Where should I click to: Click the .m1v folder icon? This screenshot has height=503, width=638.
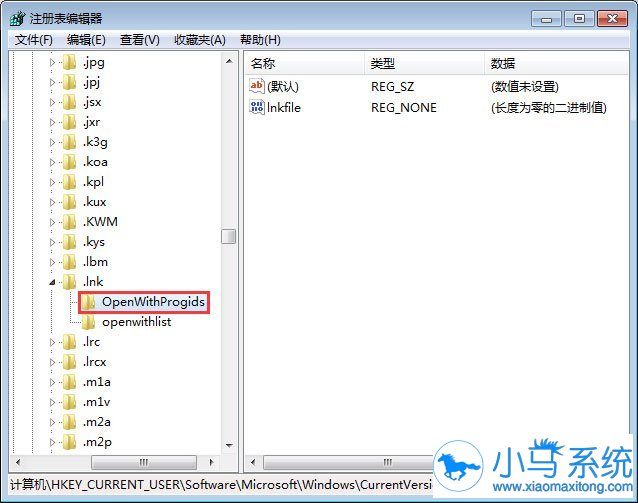70,402
